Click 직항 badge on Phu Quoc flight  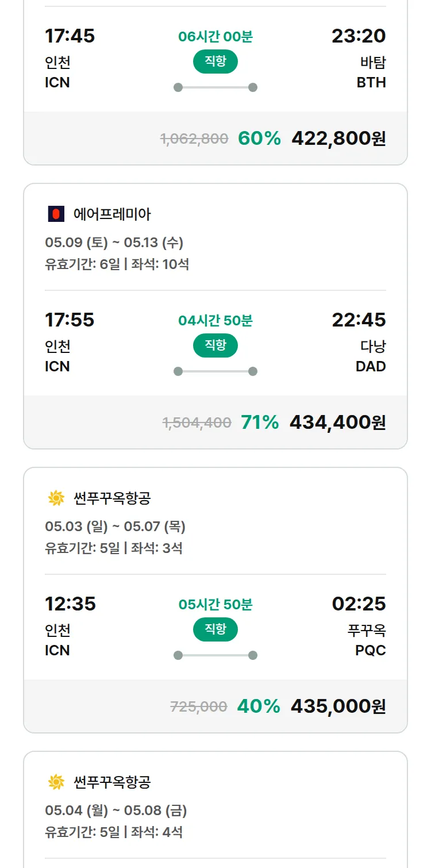(215, 629)
